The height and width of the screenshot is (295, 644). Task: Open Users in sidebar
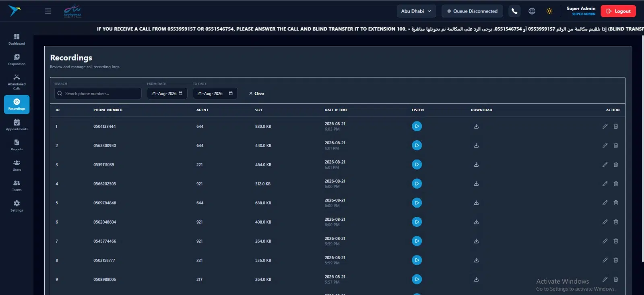[x=17, y=166]
